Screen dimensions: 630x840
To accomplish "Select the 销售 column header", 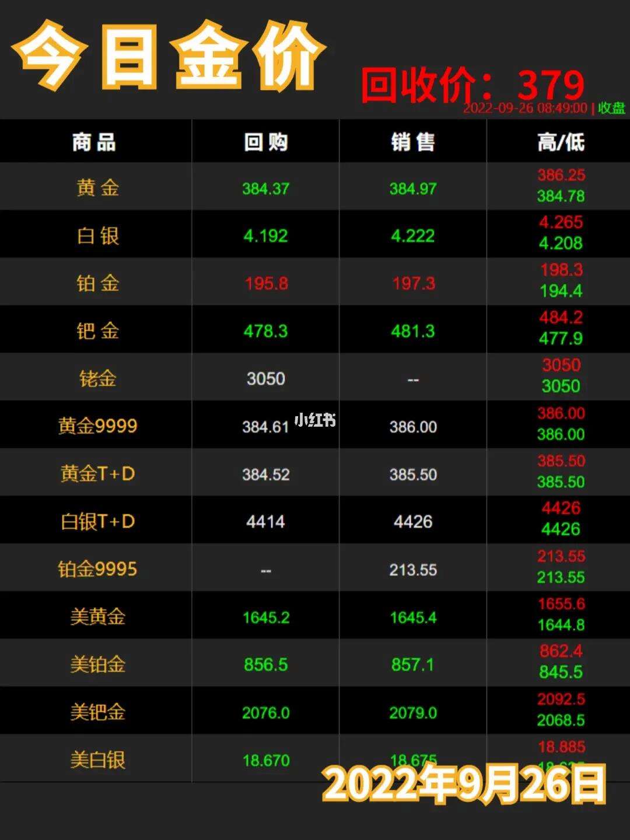I will point(413,142).
